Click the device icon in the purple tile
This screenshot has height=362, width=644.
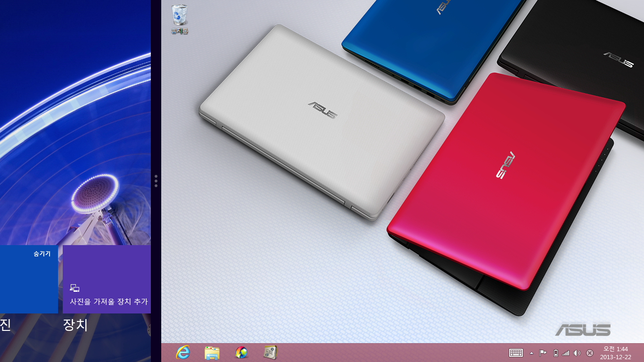point(74,288)
